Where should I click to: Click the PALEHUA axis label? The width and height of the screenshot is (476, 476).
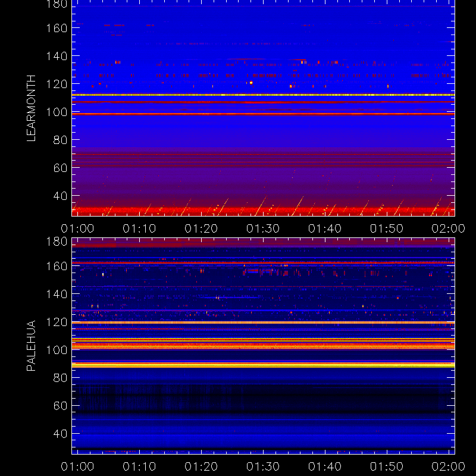[32, 346]
